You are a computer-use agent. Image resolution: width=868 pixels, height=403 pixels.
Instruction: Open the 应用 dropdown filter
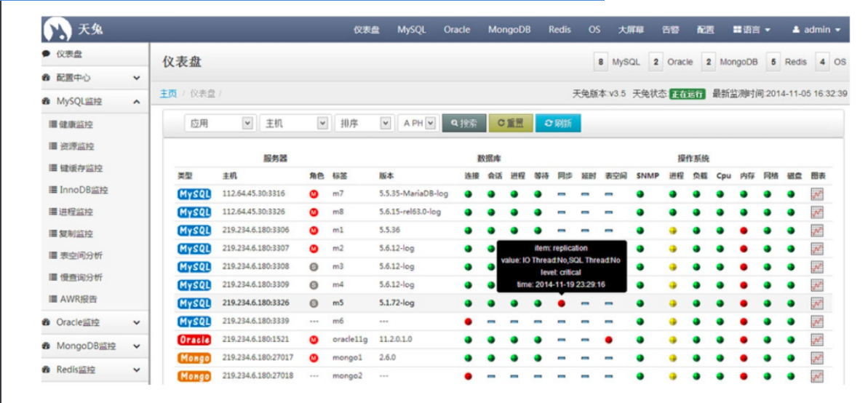220,124
